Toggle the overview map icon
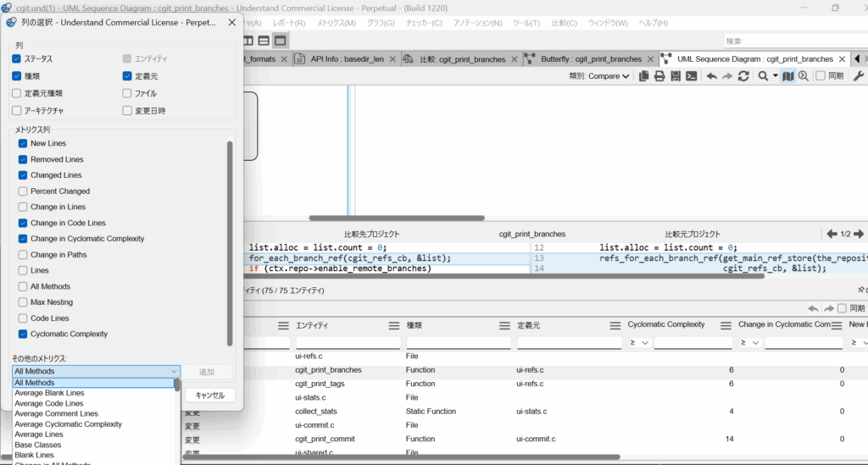This screenshot has height=465, width=868. [x=788, y=76]
